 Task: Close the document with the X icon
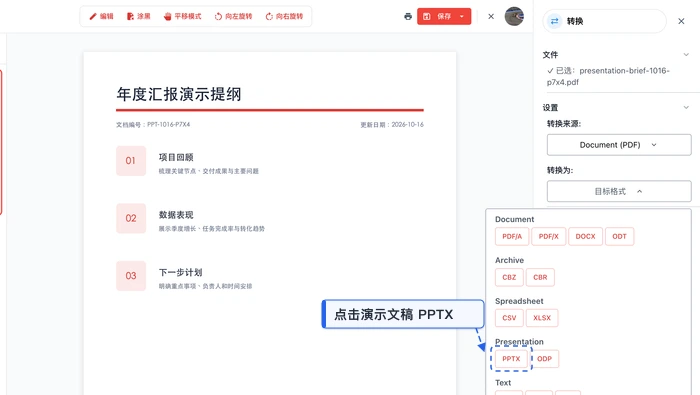491,17
